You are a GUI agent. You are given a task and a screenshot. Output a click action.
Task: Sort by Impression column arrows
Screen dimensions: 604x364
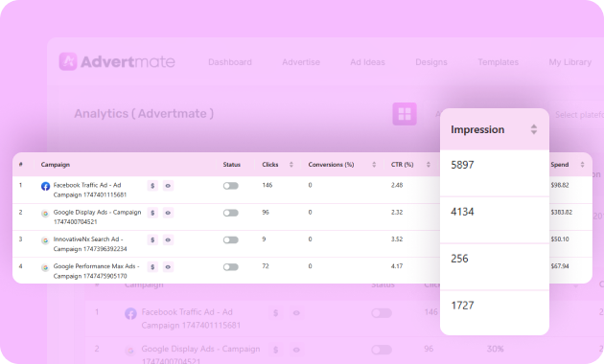tap(533, 129)
